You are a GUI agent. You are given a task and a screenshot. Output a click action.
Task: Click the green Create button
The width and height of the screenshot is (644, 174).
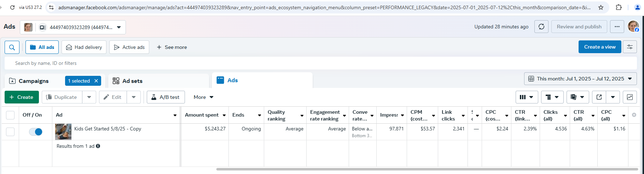pyautogui.click(x=22, y=97)
